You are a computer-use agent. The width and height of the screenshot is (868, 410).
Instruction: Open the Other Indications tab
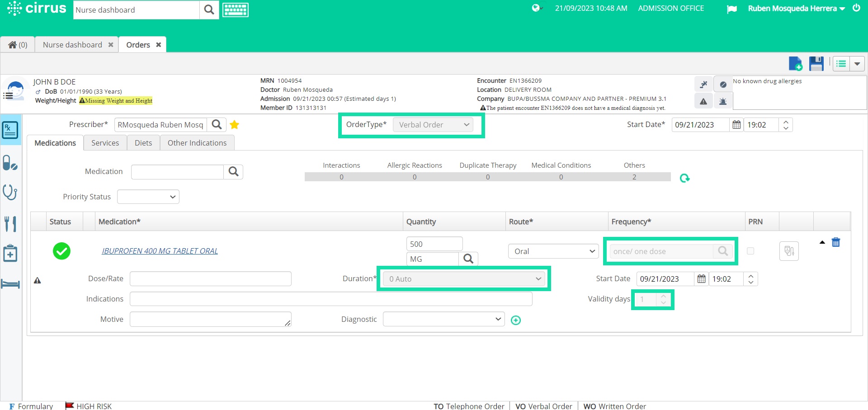197,142
